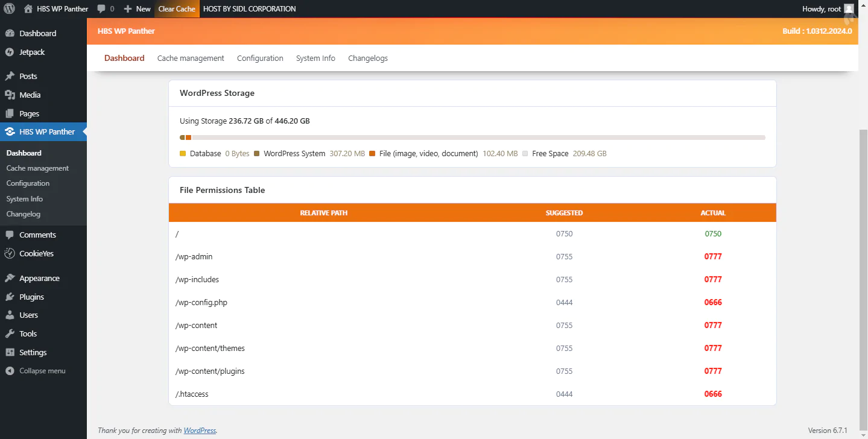The width and height of the screenshot is (868, 439).
Task: Follow the WordPress footer link
Action: [x=200, y=431]
